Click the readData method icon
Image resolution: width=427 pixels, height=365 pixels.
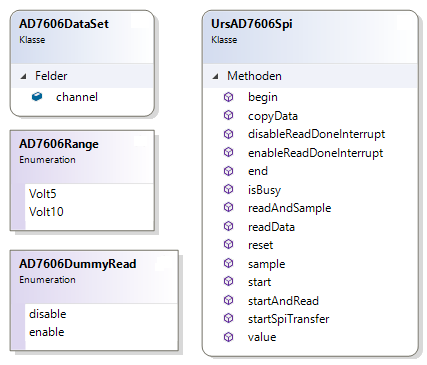pos(228,226)
